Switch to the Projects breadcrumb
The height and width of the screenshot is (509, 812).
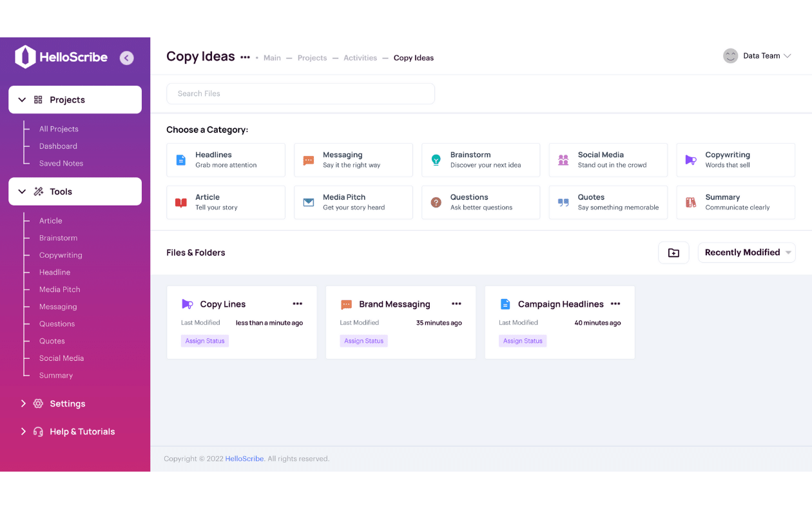312,57
